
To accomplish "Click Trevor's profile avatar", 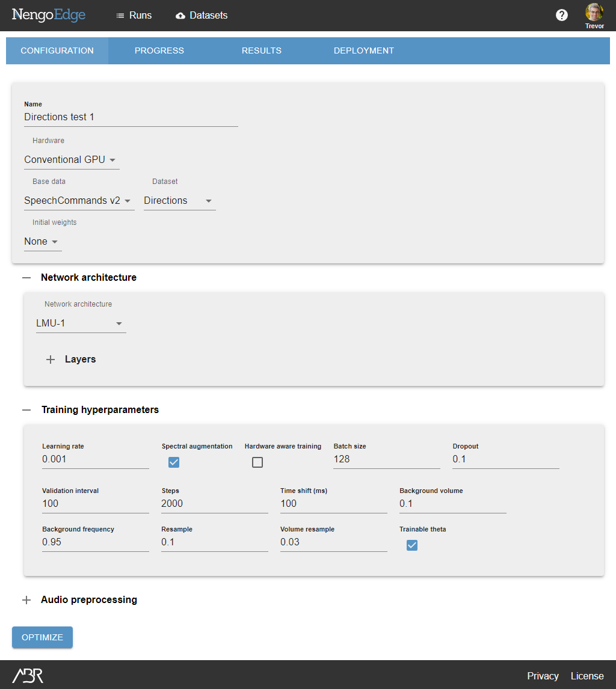I will (594, 11).
